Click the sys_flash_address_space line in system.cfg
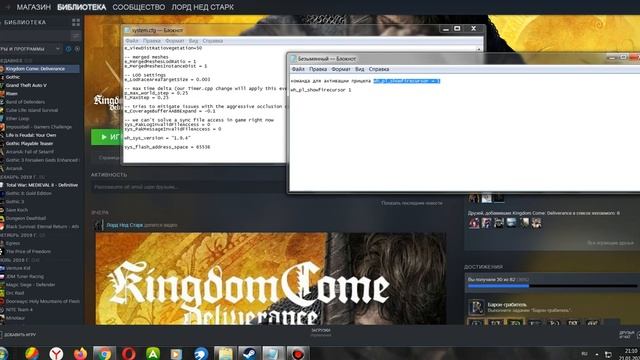Viewport: 640px width, 360px height. click(x=167, y=147)
